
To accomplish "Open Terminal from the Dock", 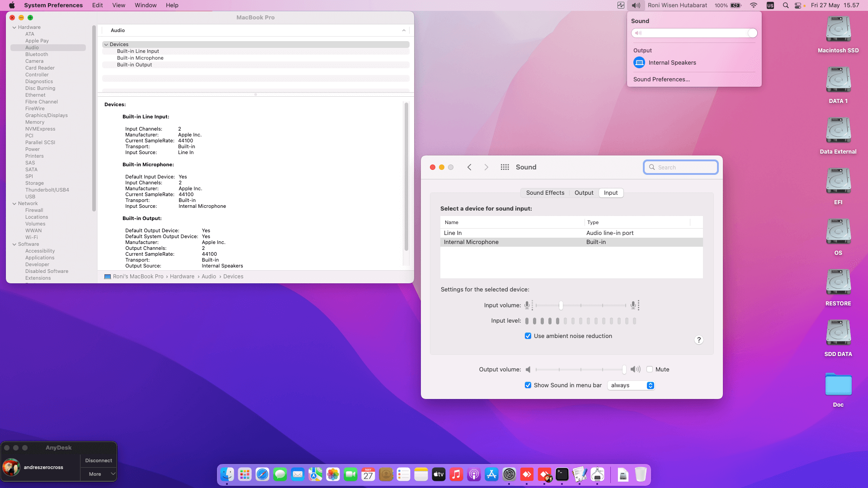I will click(562, 474).
